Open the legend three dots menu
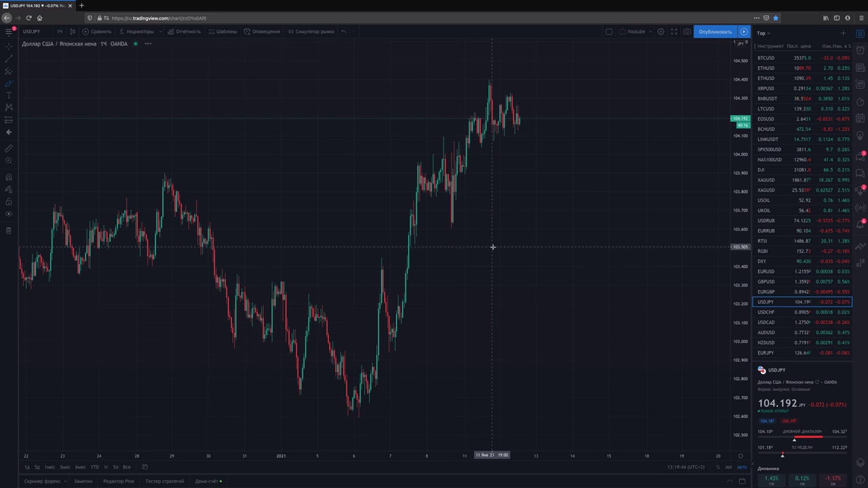This screenshot has height=488, width=868. coord(148,43)
